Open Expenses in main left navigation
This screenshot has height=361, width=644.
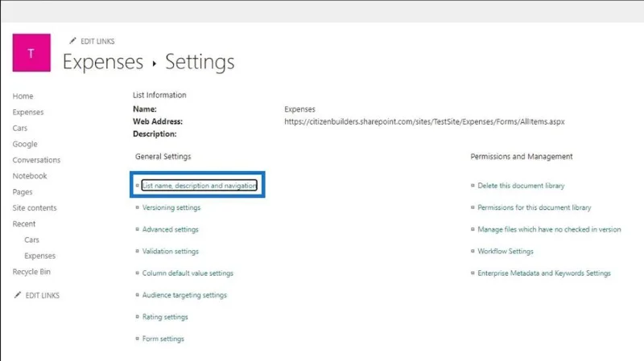(28, 112)
